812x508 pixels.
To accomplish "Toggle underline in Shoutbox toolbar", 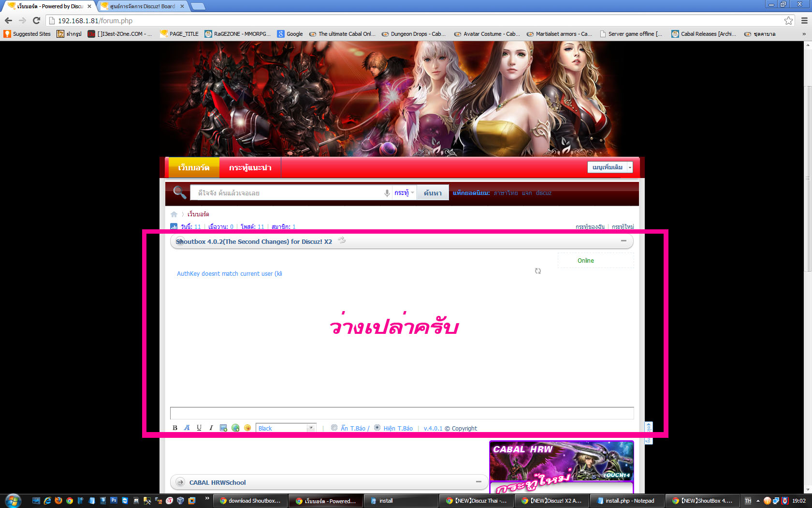I will 199,428.
